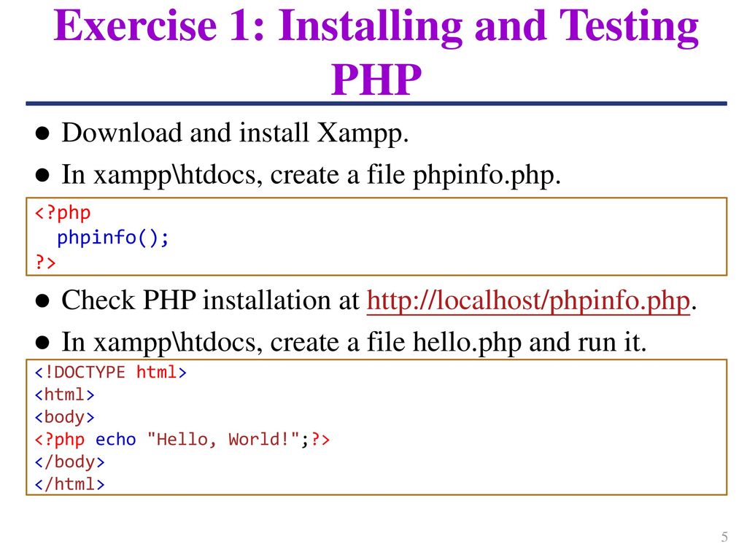Click the slide number 5

click(724, 537)
